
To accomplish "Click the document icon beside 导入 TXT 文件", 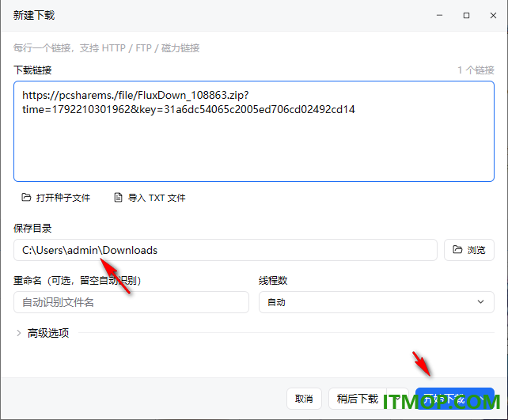I will [118, 198].
